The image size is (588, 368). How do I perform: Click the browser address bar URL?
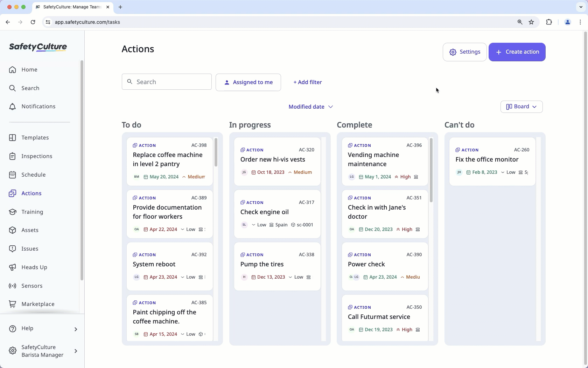pos(87,22)
